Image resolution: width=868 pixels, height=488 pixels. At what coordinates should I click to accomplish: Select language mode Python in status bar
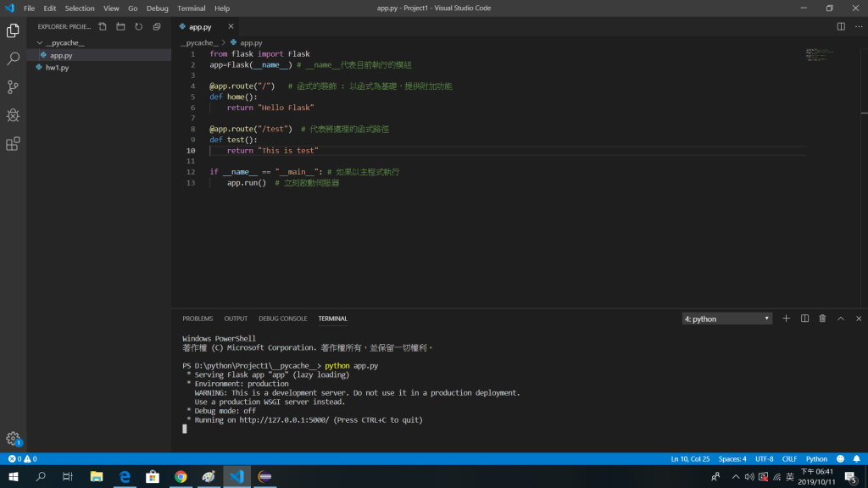[x=816, y=458]
